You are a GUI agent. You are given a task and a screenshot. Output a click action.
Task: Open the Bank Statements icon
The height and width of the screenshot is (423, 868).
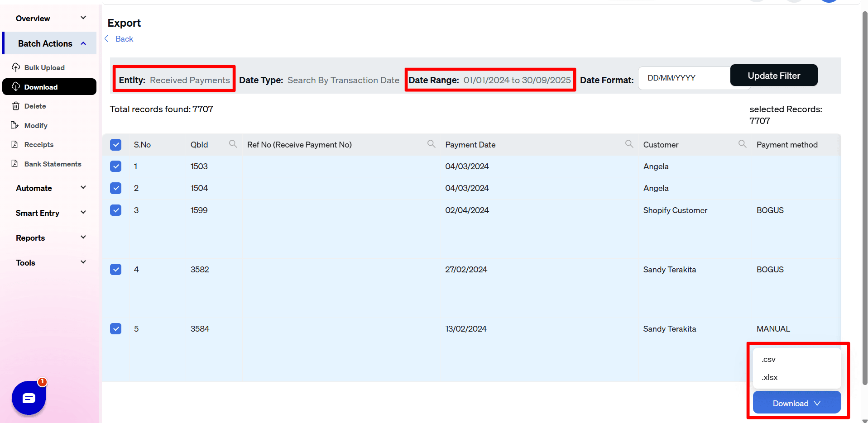[15, 164]
